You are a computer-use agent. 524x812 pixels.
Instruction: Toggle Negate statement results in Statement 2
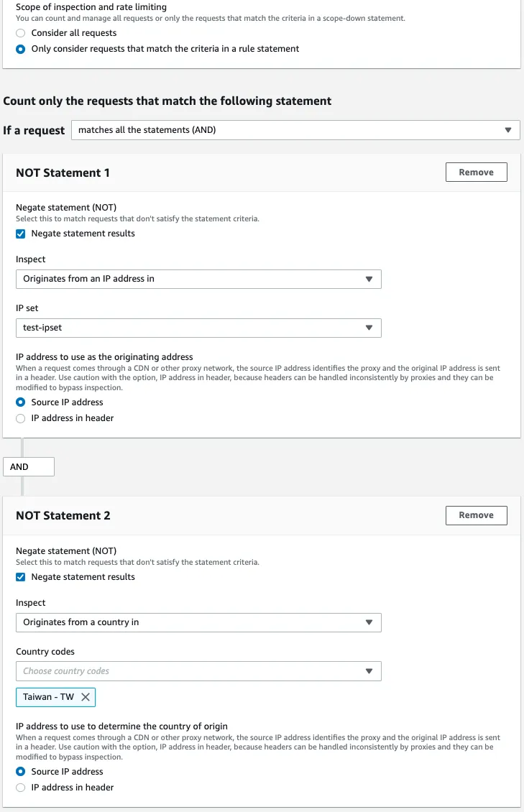[x=21, y=577]
